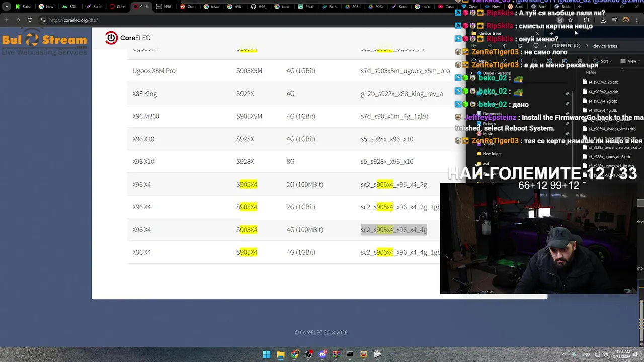Click ENG language indicator in system tray
Viewport: 644px width, 362px height.
click(586, 354)
